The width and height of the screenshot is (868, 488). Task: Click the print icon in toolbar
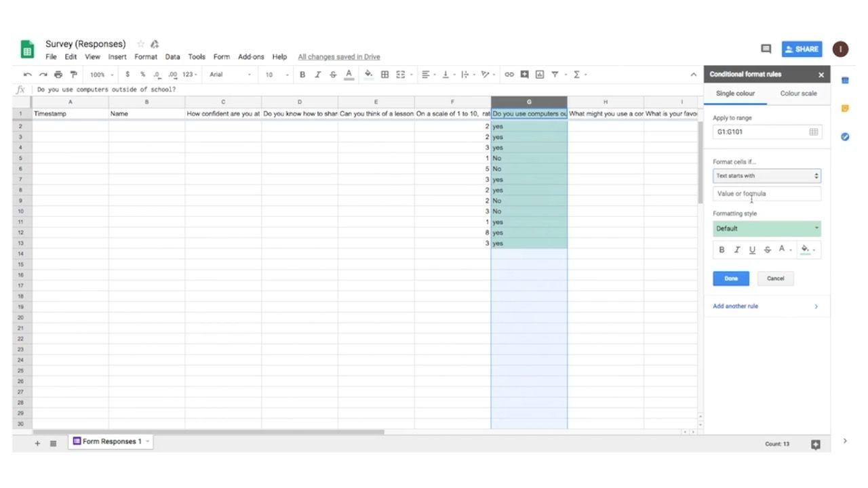point(58,75)
